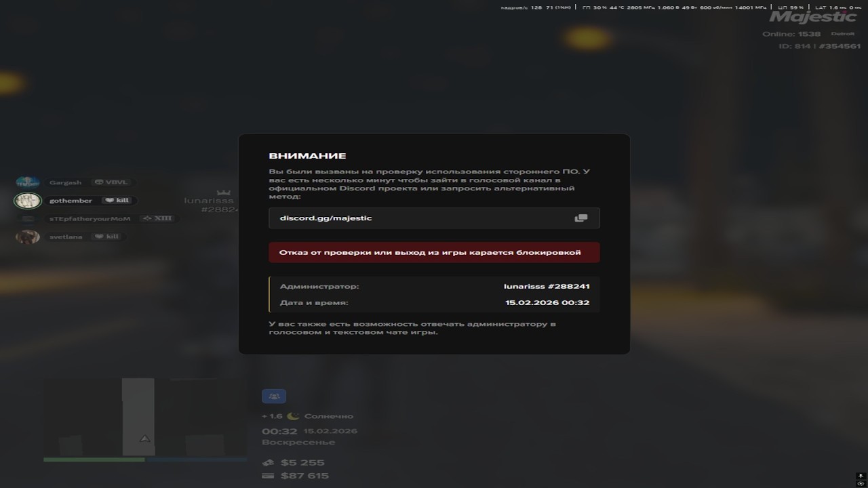868x488 pixels.
Task: Click the VBVL tag next to Gargash
Action: [x=111, y=182]
